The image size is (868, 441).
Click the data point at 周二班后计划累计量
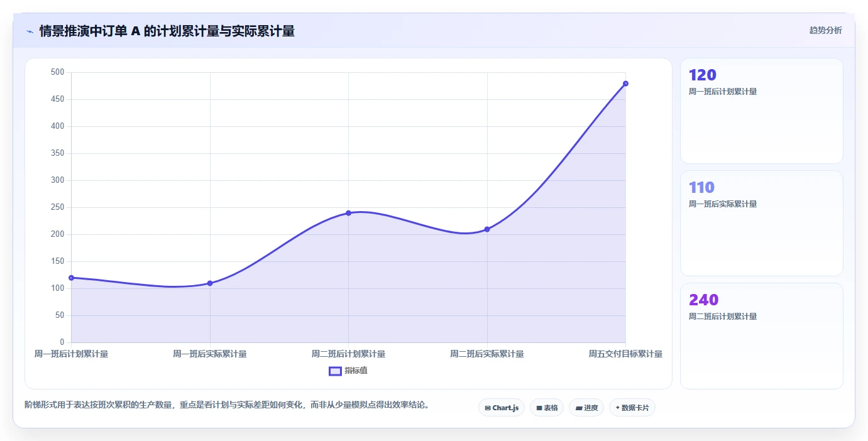pos(348,213)
